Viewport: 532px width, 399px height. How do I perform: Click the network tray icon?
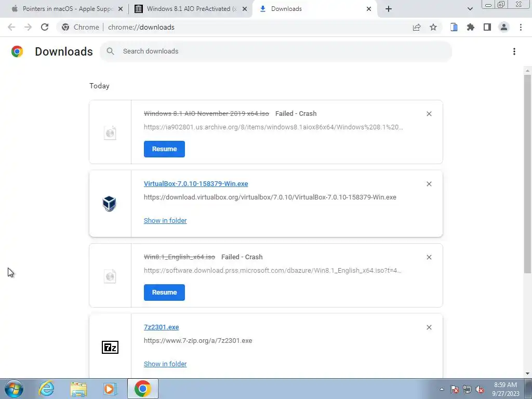pyautogui.click(x=467, y=389)
